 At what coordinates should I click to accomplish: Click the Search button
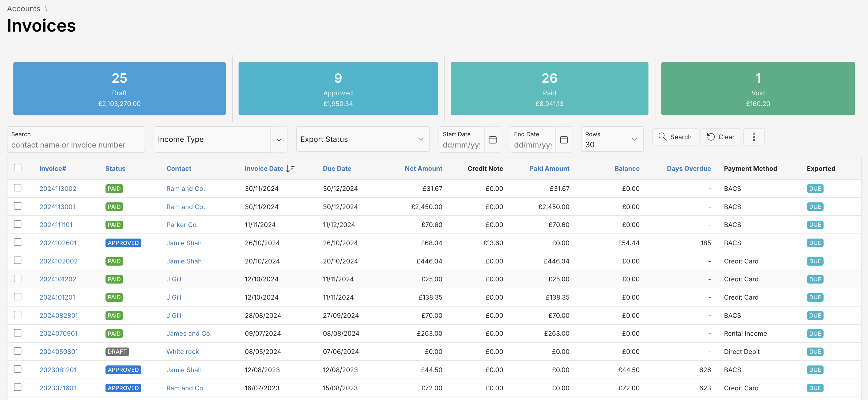click(675, 137)
